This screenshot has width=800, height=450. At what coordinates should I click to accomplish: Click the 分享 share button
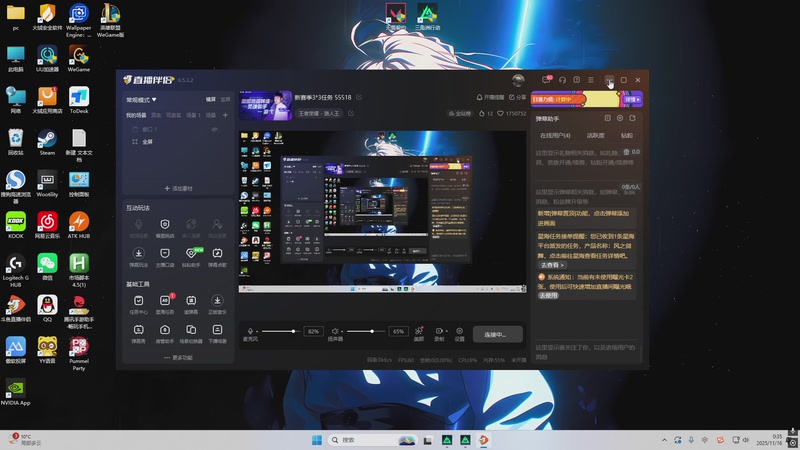pos(517,97)
